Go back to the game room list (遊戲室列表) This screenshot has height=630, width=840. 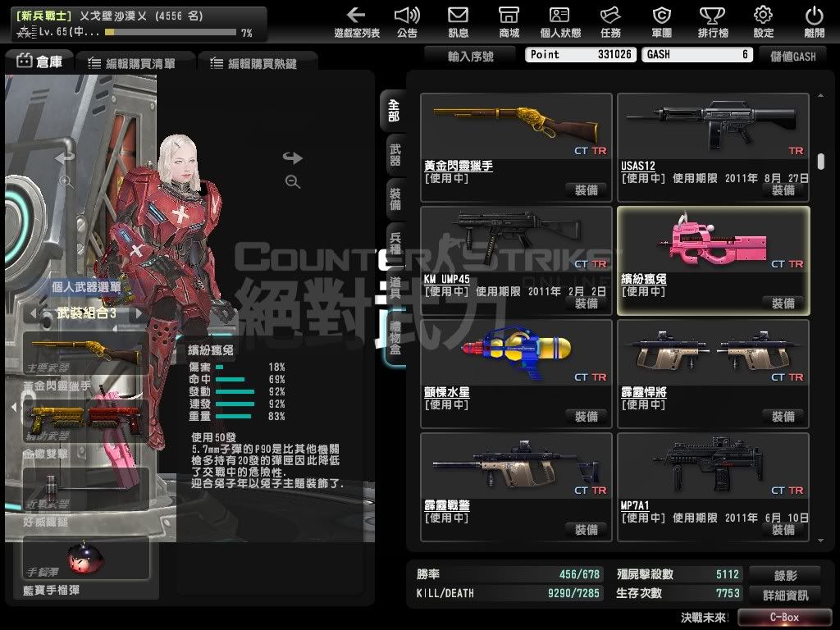356,22
